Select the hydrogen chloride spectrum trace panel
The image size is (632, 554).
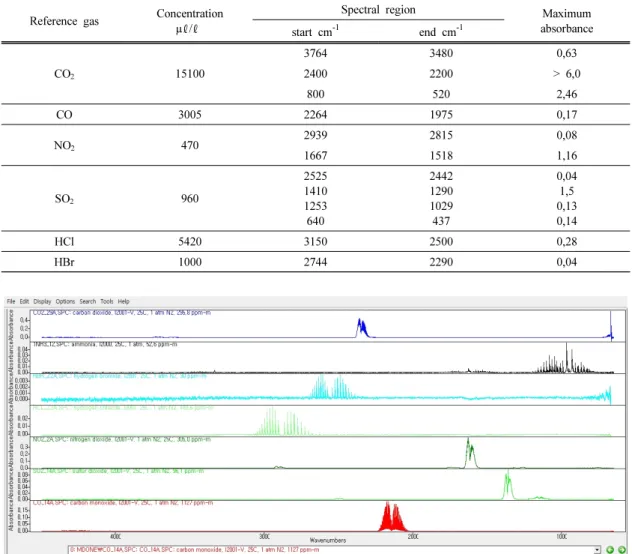pyautogui.click(x=328, y=421)
